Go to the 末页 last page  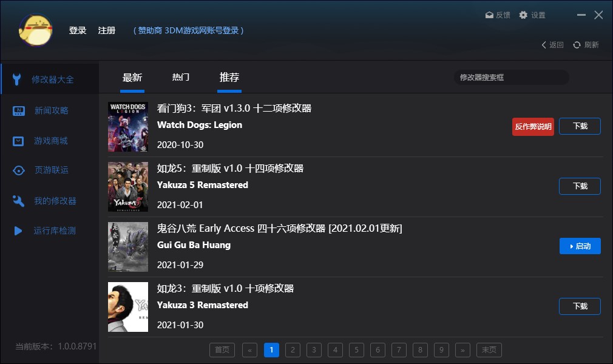489,350
